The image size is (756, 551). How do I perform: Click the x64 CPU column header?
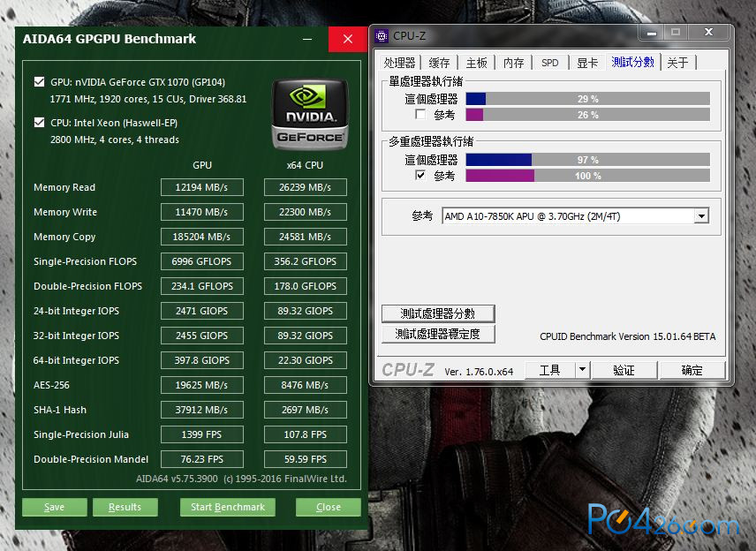pyautogui.click(x=305, y=165)
